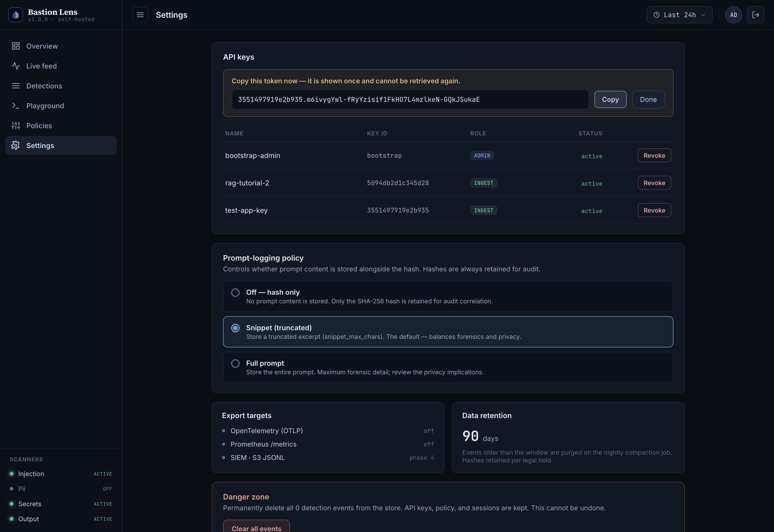Click the STATUS column header
Viewport: 774px width, 532px height.
point(590,133)
